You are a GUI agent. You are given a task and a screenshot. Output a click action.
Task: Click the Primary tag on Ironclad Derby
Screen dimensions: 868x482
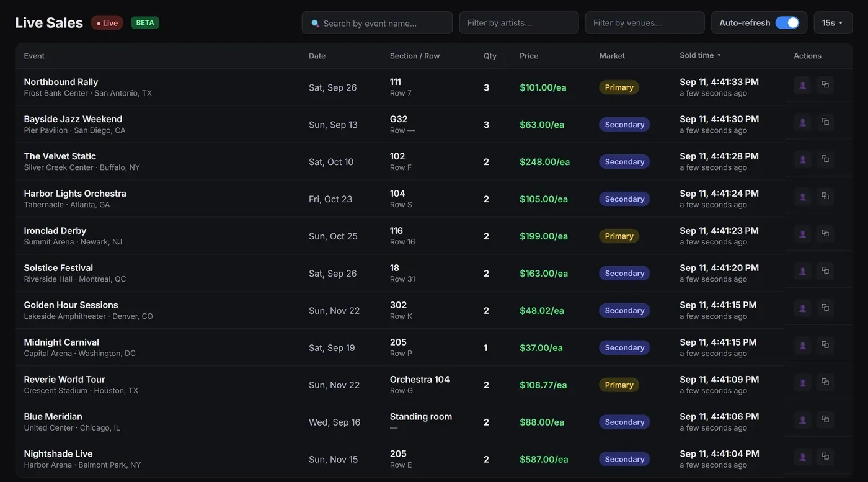pos(619,236)
